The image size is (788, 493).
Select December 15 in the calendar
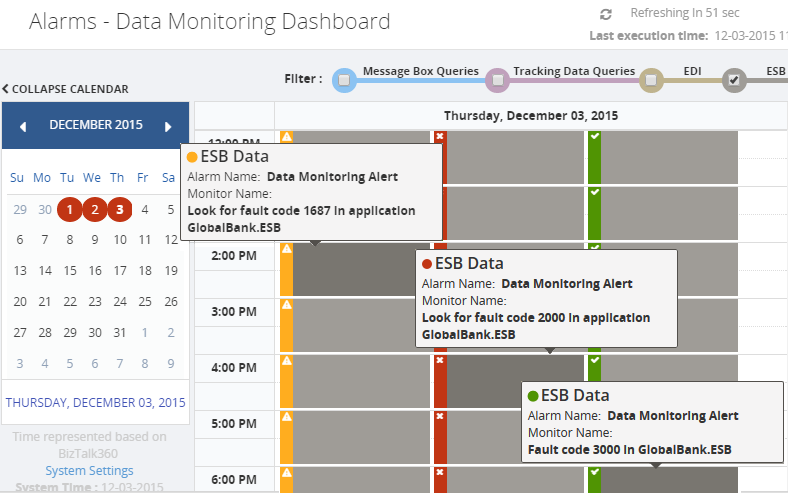coord(70,271)
